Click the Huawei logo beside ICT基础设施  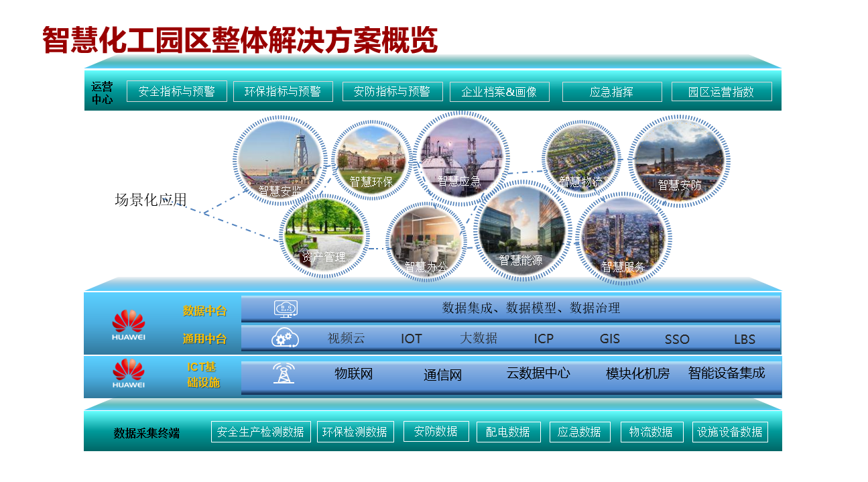(x=128, y=374)
